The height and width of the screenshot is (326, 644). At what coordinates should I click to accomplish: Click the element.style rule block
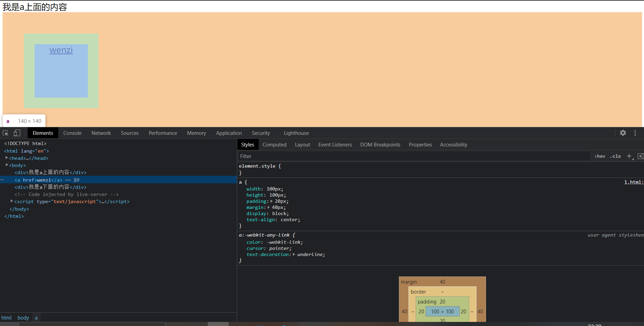(x=440, y=169)
